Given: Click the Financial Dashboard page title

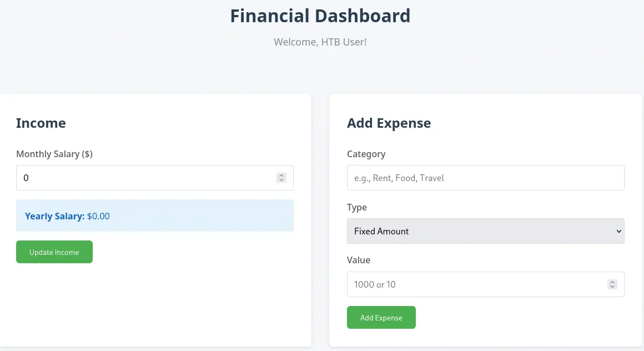Looking at the screenshot, I should pyautogui.click(x=320, y=16).
